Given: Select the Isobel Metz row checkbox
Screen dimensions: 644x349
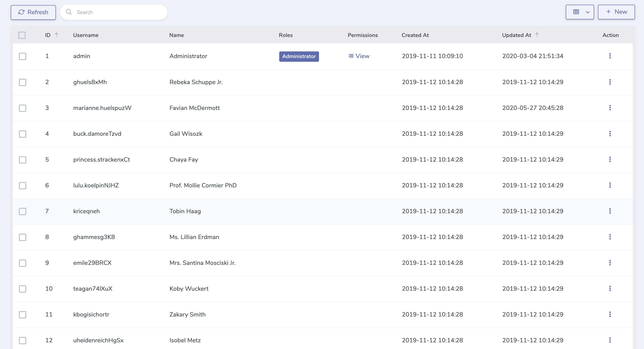Looking at the screenshot, I should tap(23, 340).
